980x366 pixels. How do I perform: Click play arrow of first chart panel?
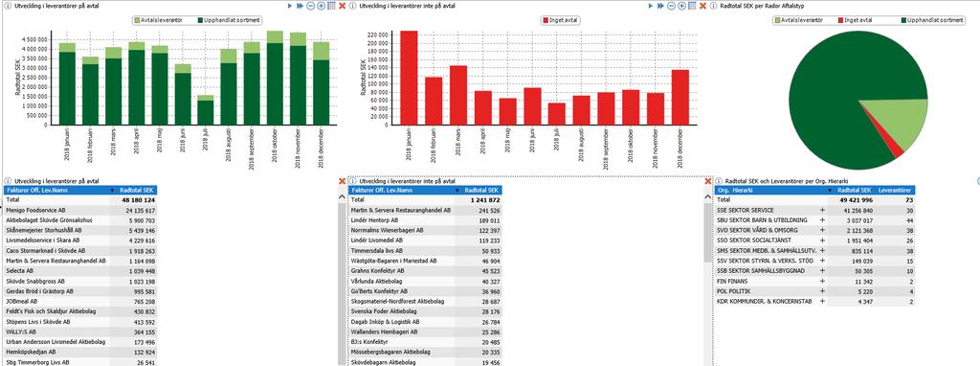290,6
